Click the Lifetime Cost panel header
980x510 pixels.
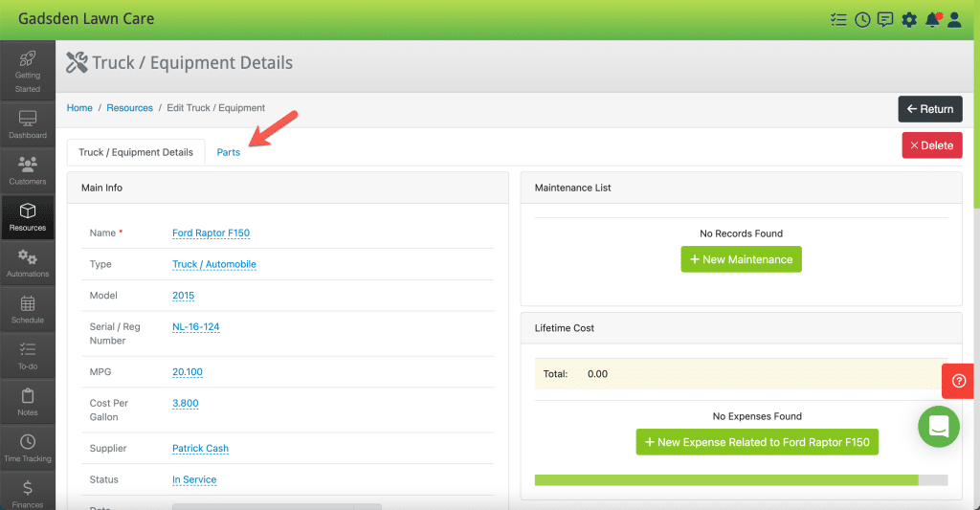[741, 328]
